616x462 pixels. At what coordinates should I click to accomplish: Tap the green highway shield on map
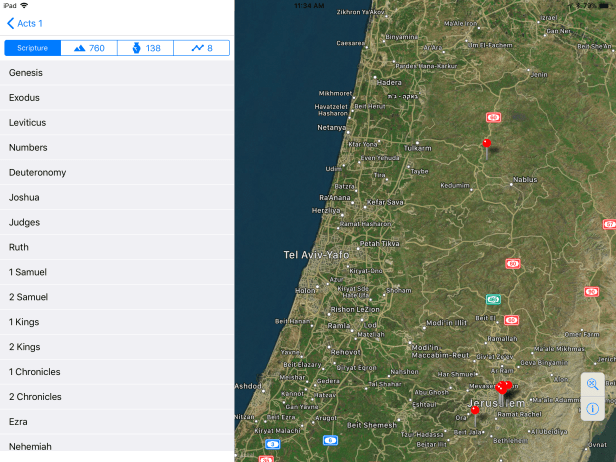492,299
